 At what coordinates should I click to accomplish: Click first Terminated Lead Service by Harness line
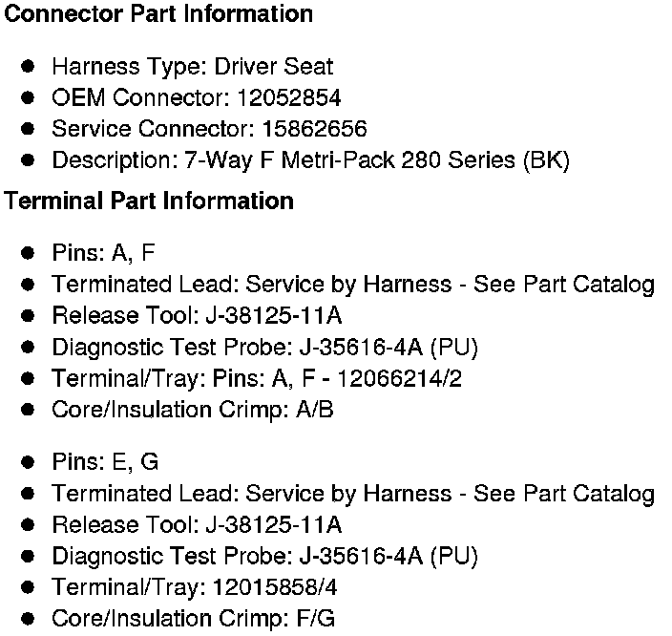tap(353, 285)
